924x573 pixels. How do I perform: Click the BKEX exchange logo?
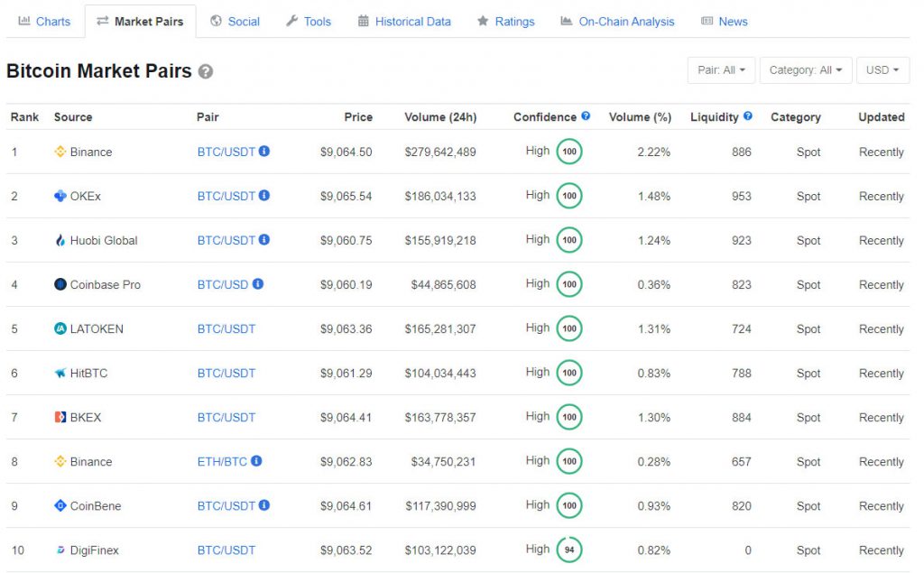pyautogui.click(x=60, y=417)
